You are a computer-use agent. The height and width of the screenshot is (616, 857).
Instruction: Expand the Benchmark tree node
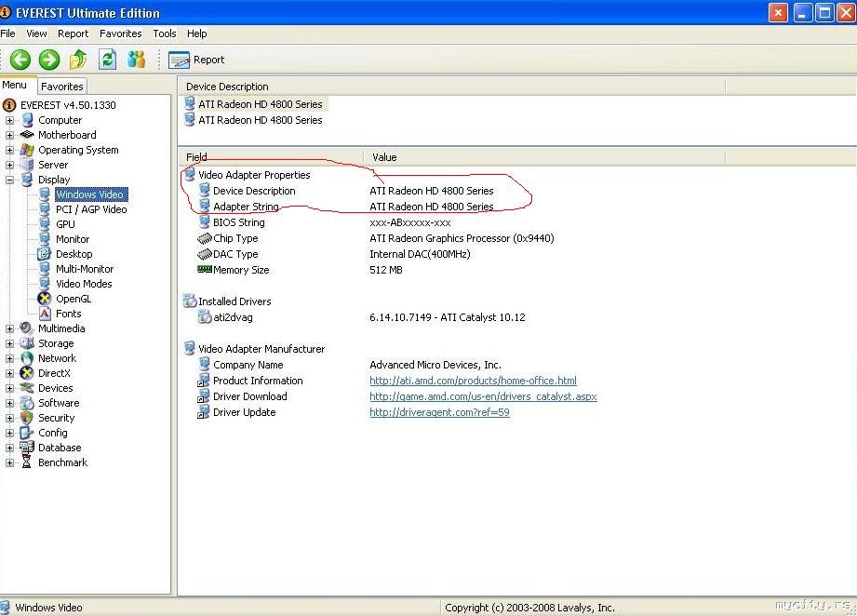[x=9, y=462]
